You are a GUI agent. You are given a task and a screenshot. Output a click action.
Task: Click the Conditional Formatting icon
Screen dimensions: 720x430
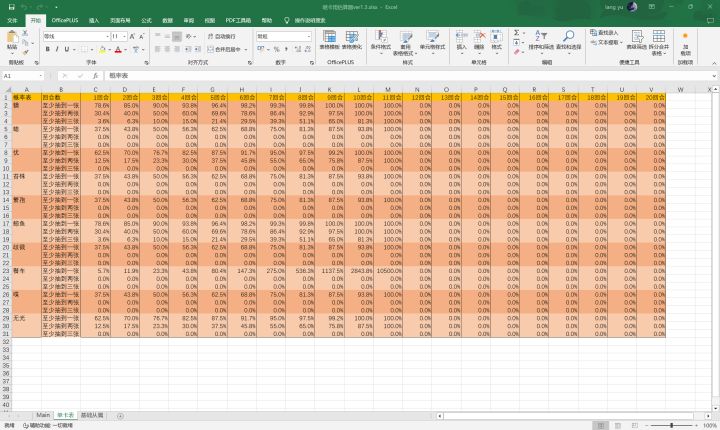coord(380,40)
